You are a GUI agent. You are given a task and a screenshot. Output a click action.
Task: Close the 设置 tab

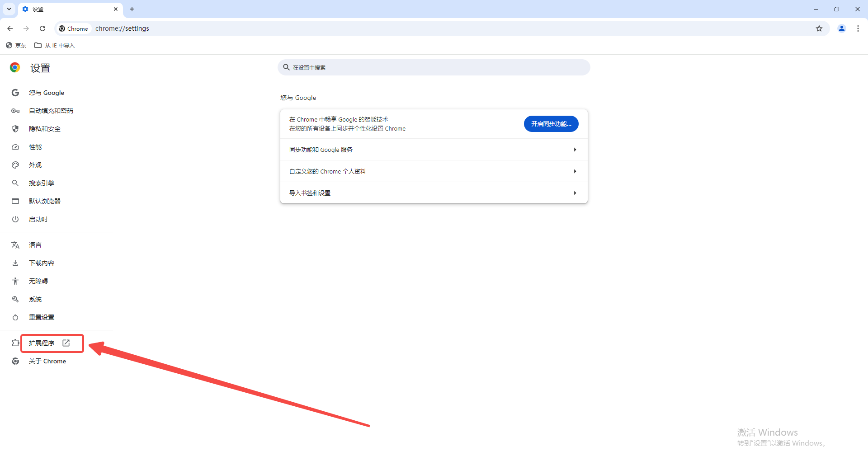(116, 9)
